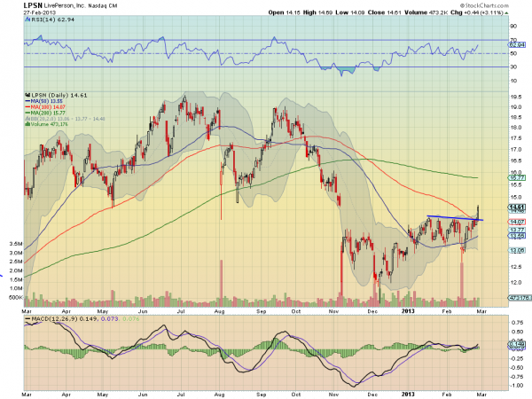The height and width of the screenshot is (399, 532).
Task: Click 2013 on the price chart date axis
Action: (x=408, y=311)
